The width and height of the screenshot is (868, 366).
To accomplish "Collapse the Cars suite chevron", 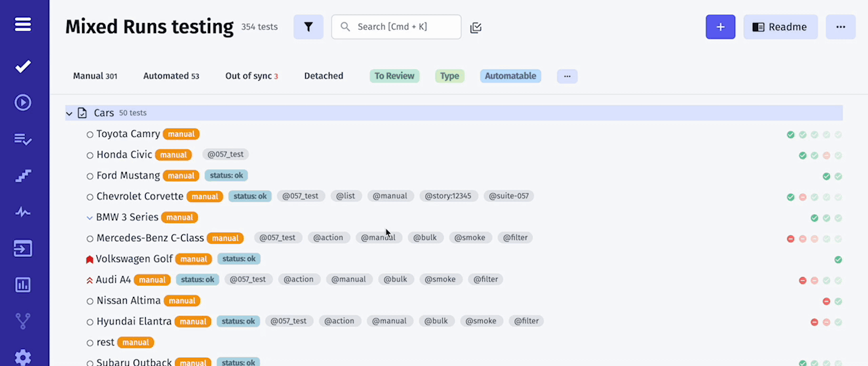I will coord(69,113).
